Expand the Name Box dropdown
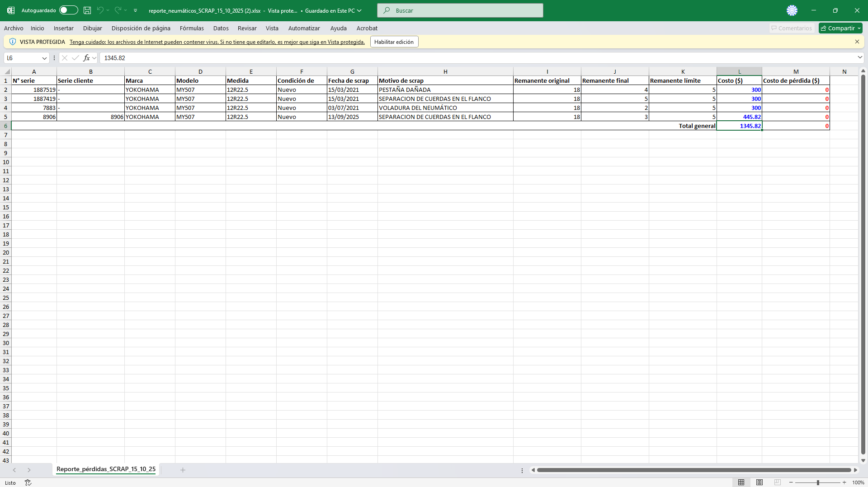Viewport: 868px width, 487px height. click(44, 58)
